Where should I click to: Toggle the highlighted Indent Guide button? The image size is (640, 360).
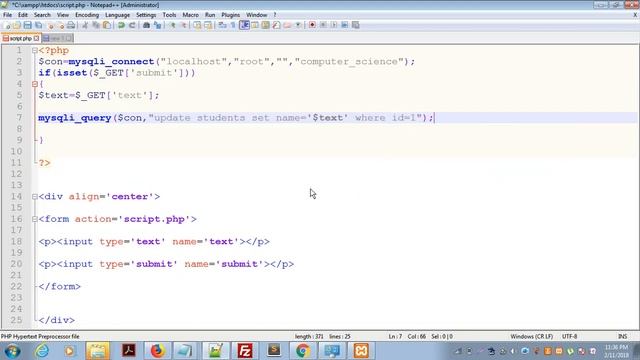244,25
